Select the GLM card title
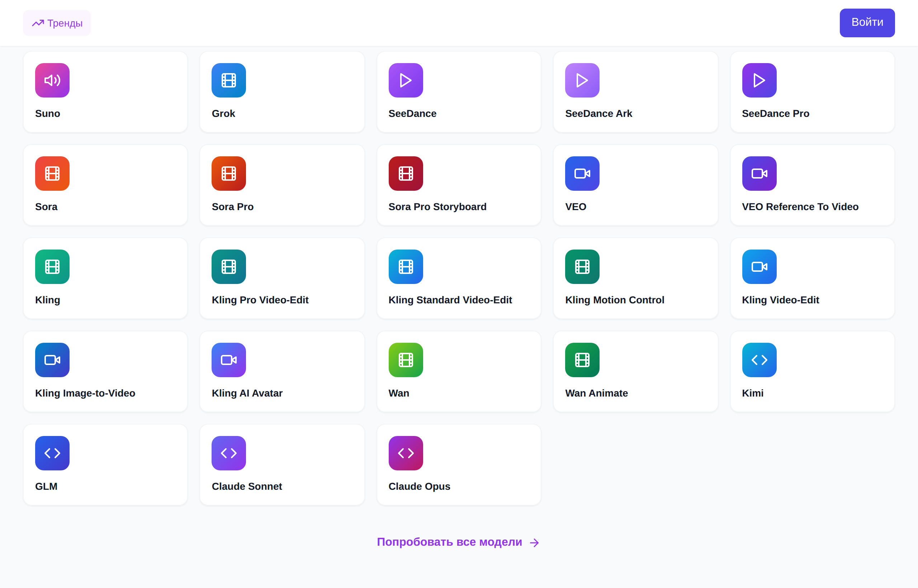 tap(46, 486)
